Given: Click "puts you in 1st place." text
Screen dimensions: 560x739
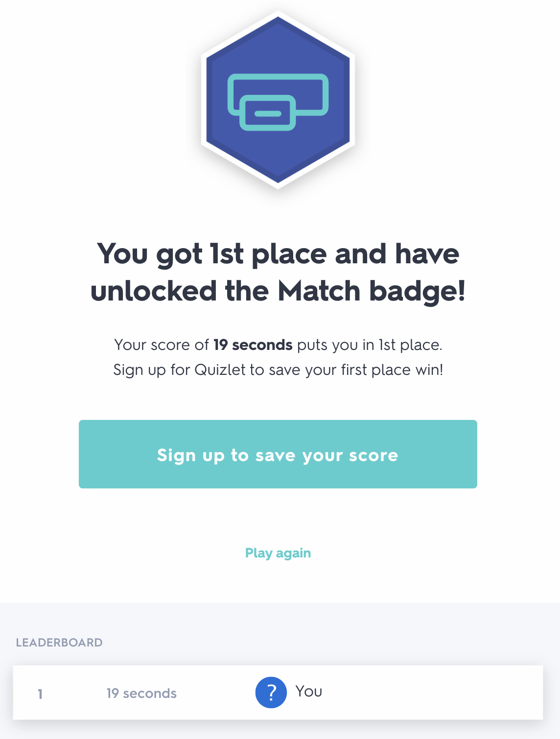Looking at the screenshot, I should click(x=370, y=345).
